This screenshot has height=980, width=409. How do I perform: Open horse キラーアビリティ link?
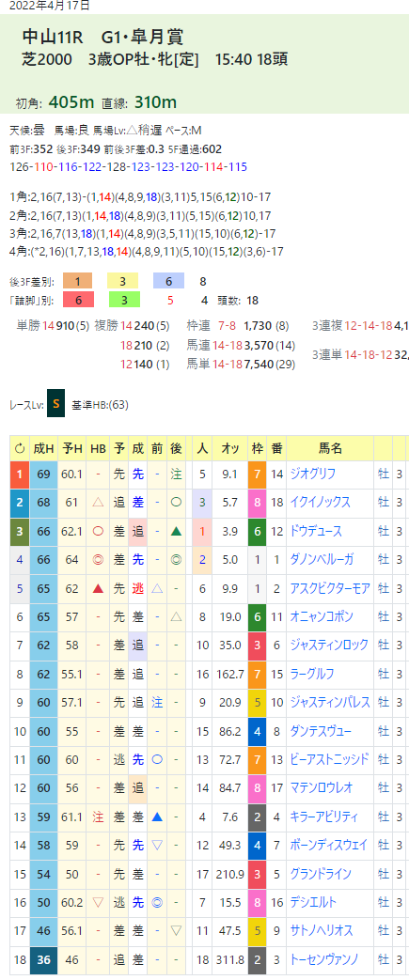pos(324,816)
